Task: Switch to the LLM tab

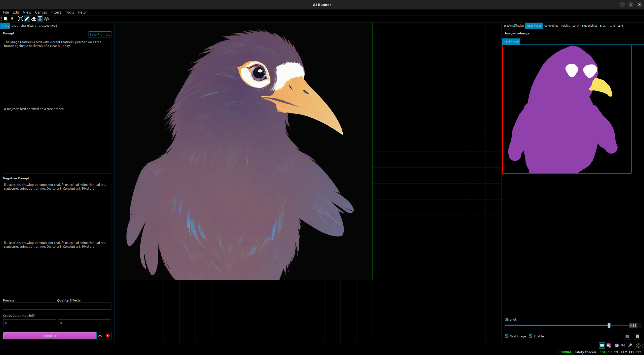Action: point(620,26)
